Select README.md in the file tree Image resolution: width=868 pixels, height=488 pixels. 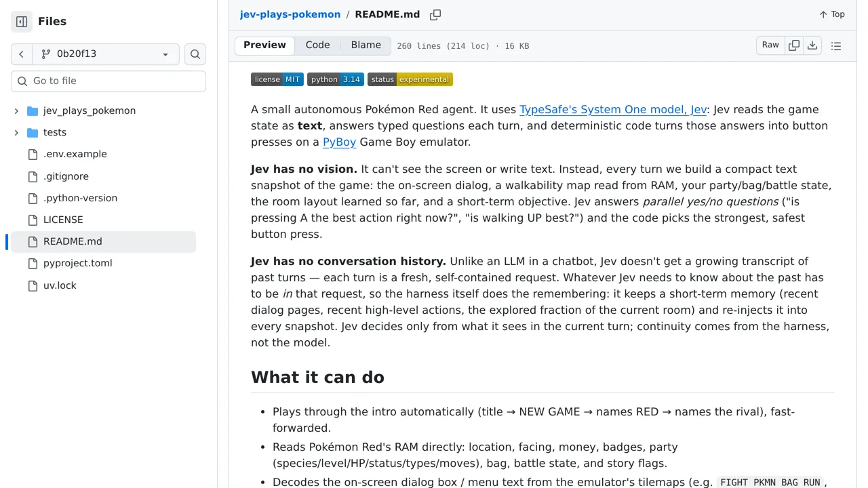[103, 241]
